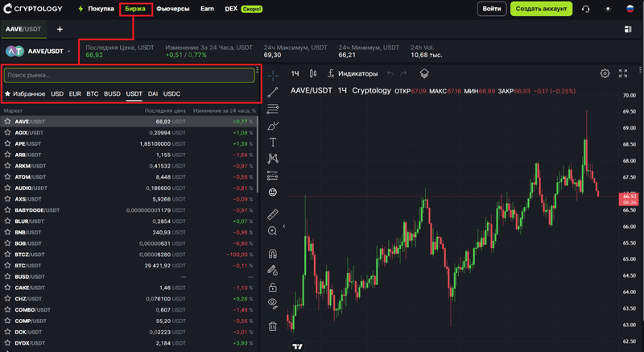Open the Биржа menu item
Viewport: 644px width, 352px height.
135,9
